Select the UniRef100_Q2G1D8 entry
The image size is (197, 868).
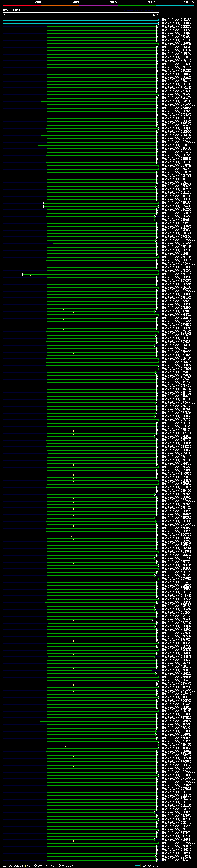[x=177, y=257]
